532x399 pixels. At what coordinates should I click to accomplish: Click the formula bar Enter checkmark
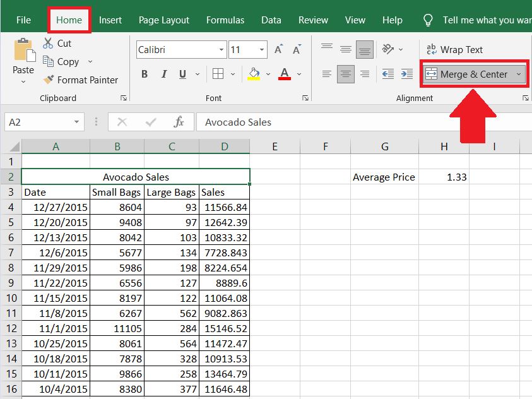click(x=151, y=122)
